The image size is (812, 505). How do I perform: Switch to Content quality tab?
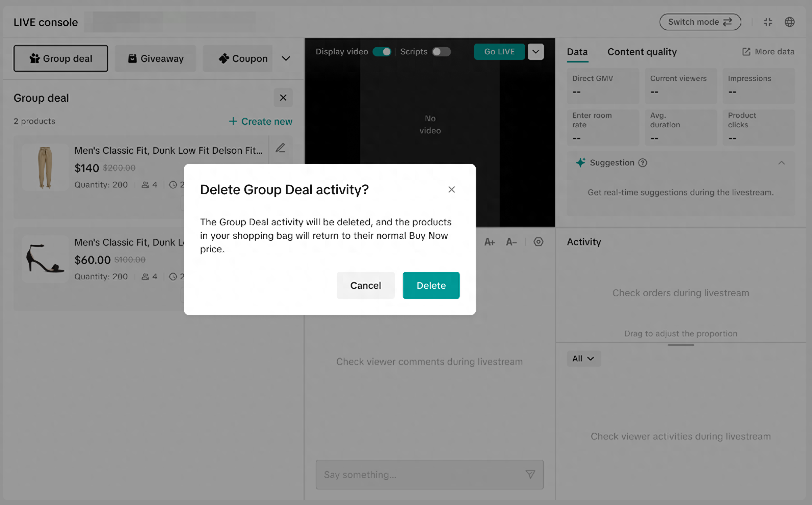click(642, 52)
